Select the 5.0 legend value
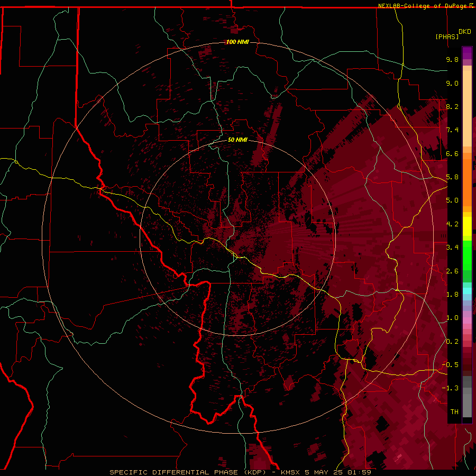 point(452,200)
